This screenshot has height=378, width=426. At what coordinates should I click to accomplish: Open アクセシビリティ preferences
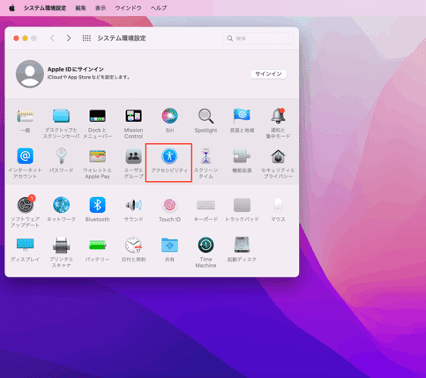[x=169, y=161]
